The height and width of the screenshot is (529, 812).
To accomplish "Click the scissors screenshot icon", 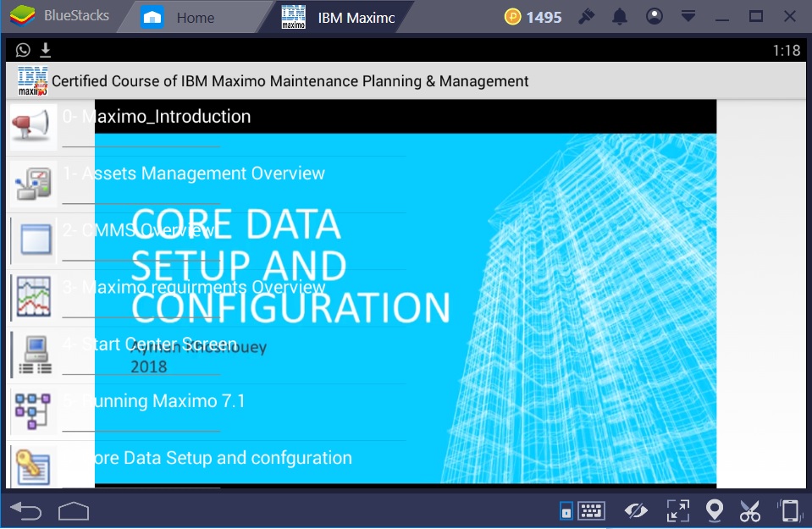I will (x=750, y=511).
